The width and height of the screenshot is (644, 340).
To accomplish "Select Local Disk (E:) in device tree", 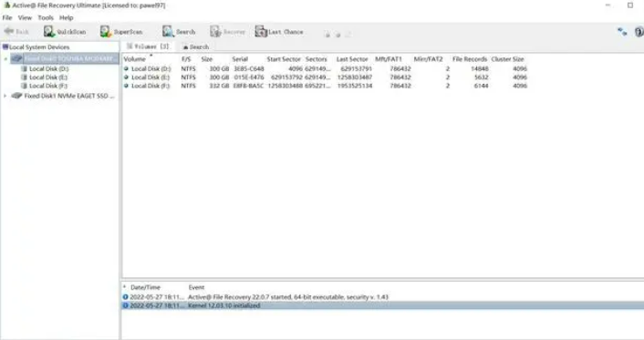I will 48,77.
